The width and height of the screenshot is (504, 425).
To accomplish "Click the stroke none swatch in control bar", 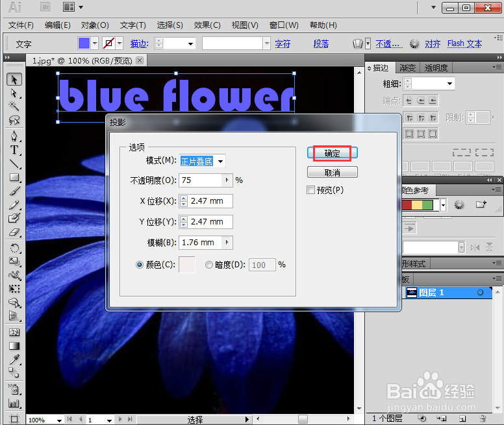I will (108, 43).
